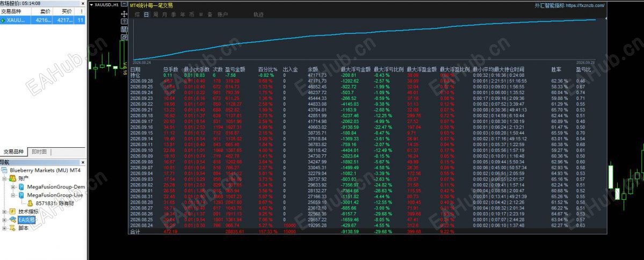Screen dimensions: 644x260
Task: Click the 最大浮亏金额 column header
Action: (356, 69)
